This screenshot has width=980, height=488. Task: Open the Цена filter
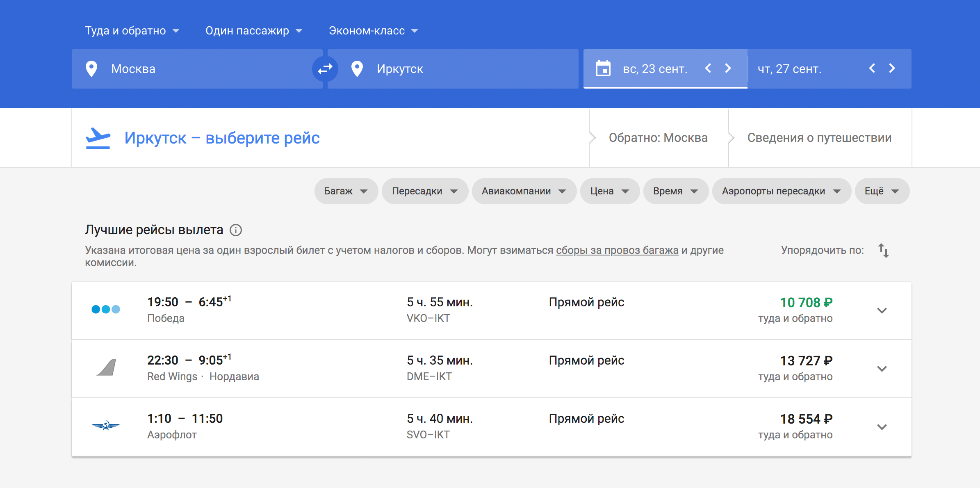610,191
